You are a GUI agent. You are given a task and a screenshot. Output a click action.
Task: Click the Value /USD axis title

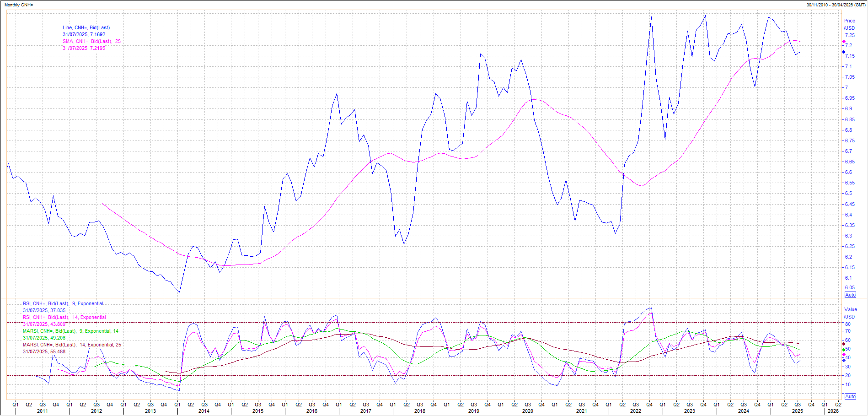coord(850,313)
